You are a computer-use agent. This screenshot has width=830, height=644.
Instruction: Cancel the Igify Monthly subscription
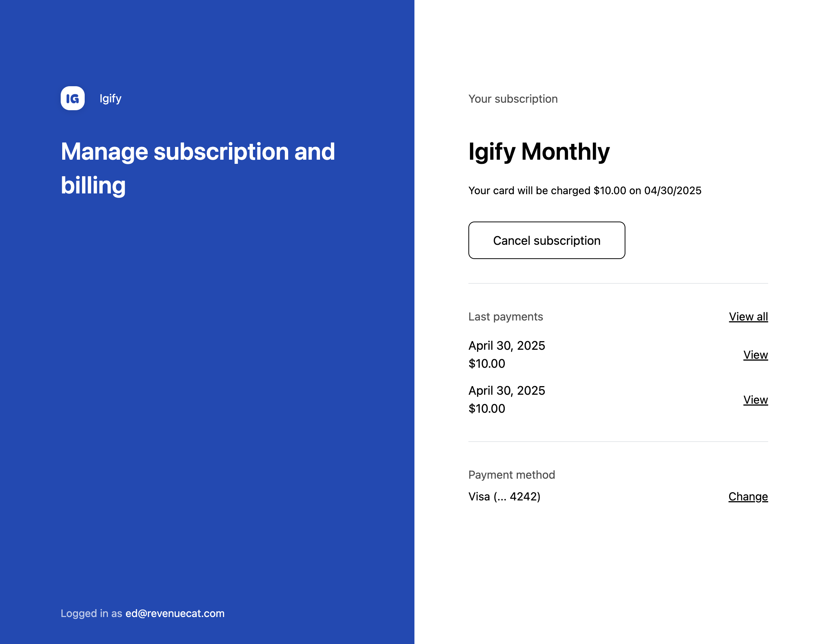pos(546,240)
